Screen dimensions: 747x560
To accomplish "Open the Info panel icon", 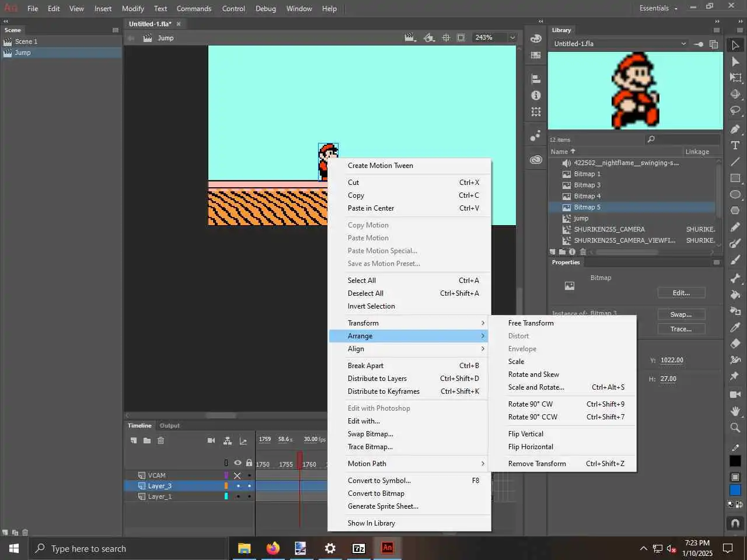I will tap(536, 95).
